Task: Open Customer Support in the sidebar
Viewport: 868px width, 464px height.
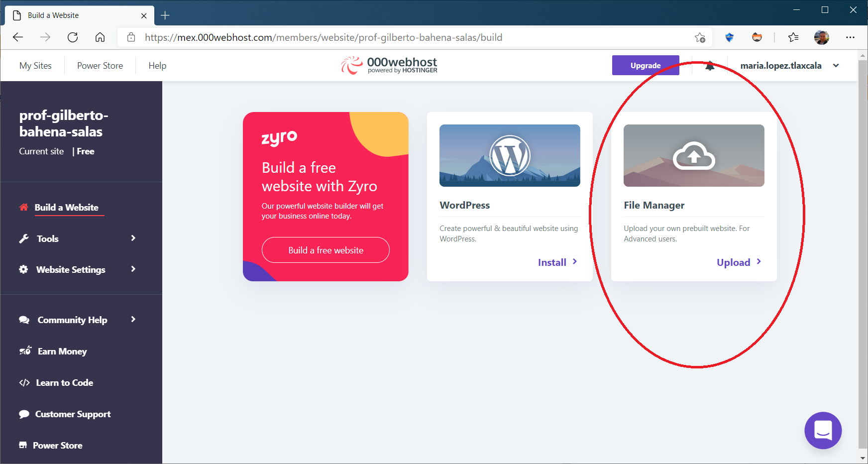Action: pyautogui.click(x=73, y=414)
